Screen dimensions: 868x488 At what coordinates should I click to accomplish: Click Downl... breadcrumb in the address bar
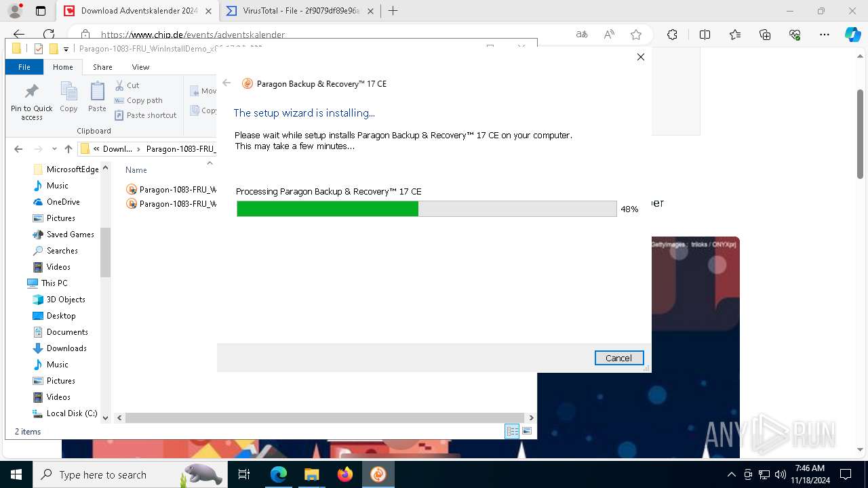pyautogui.click(x=117, y=149)
